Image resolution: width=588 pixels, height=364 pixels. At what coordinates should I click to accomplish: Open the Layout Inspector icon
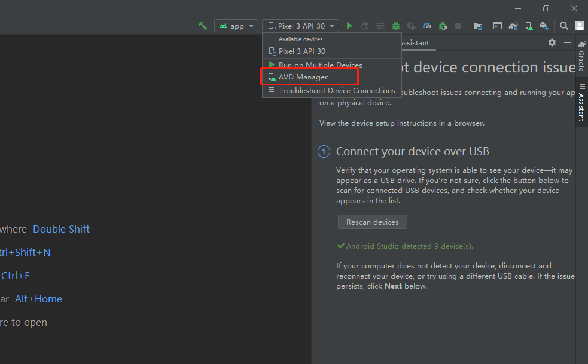[x=498, y=26]
